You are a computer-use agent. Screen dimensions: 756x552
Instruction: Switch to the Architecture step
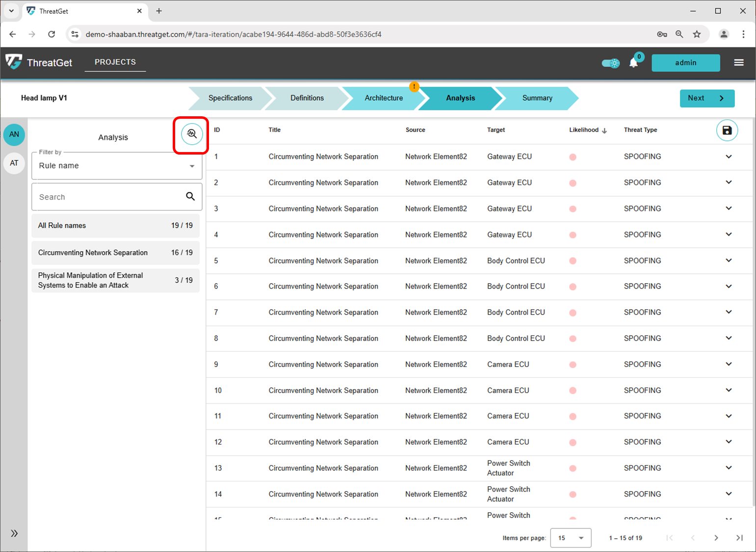coord(383,98)
